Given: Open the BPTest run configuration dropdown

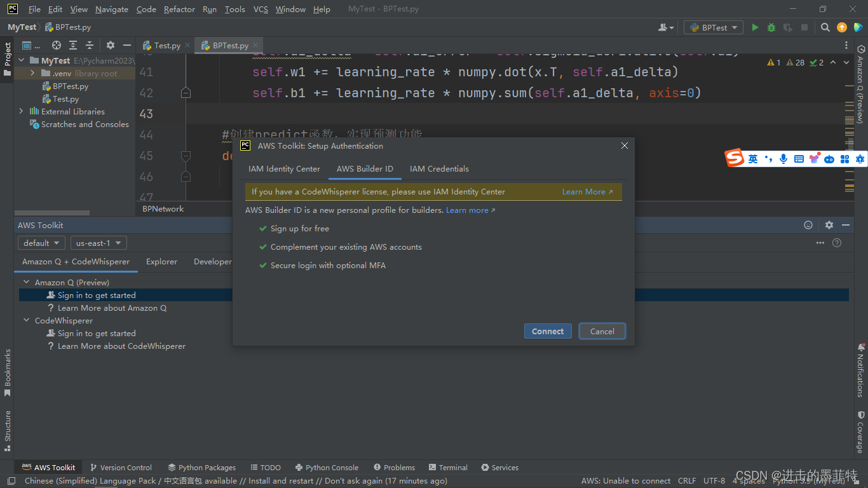Looking at the screenshot, I should [x=713, y=27].
